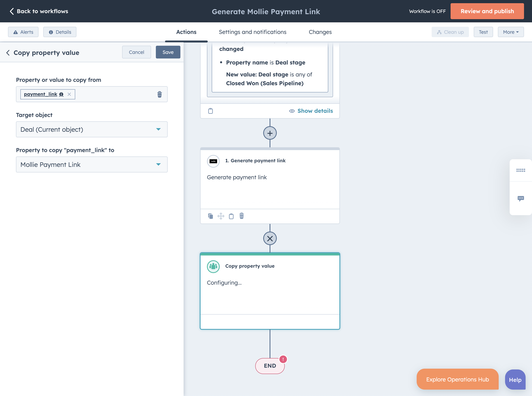Open the comments icon on right panel
Image resolution: width=532 pixels, height=396 pixels.
click(520, 198)
